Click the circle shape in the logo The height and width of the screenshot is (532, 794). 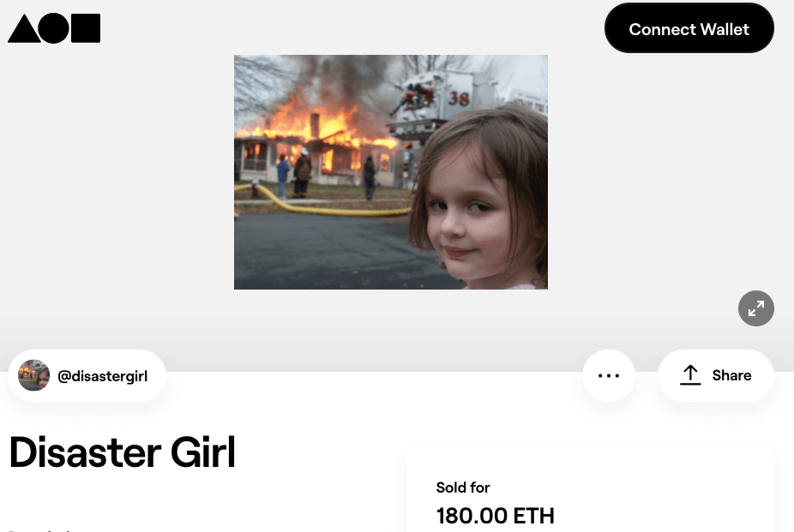click(x=54, y=28)
